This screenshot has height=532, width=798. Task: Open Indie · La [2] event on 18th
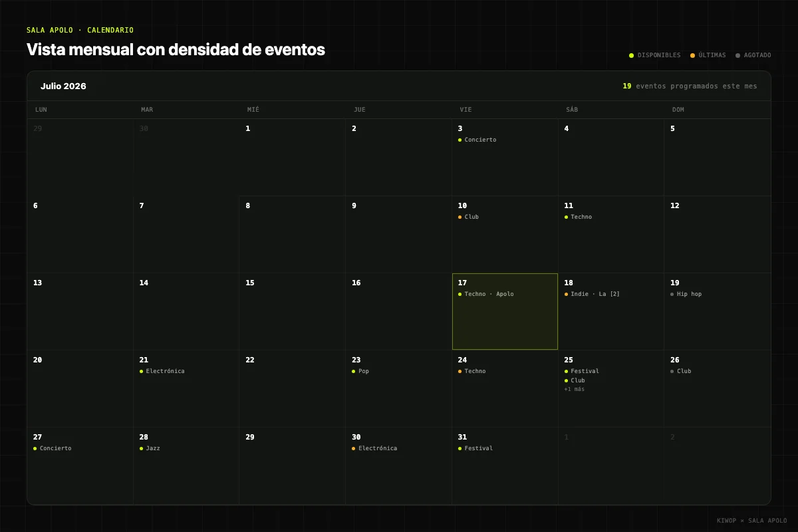[592, 294]
